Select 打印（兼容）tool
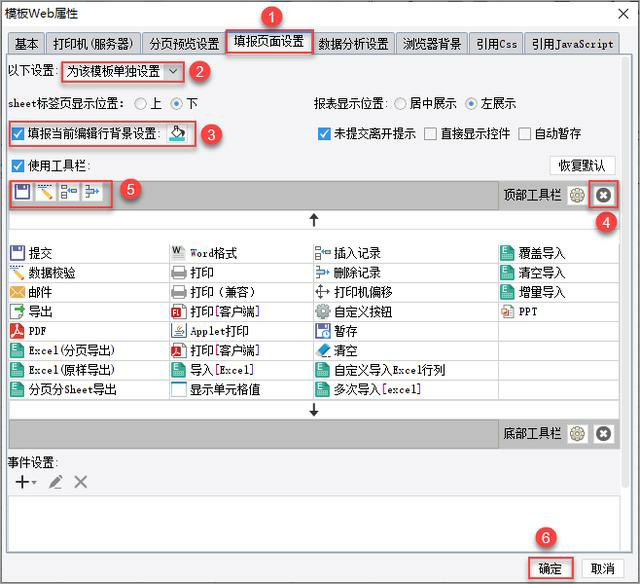The image size is (640, 584). click(213, 292)
